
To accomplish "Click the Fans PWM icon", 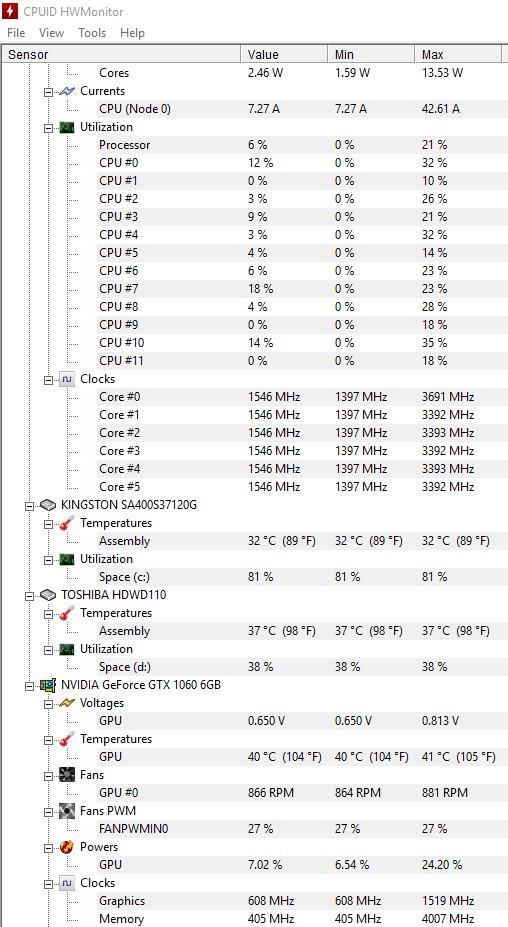I will [67, 811].
